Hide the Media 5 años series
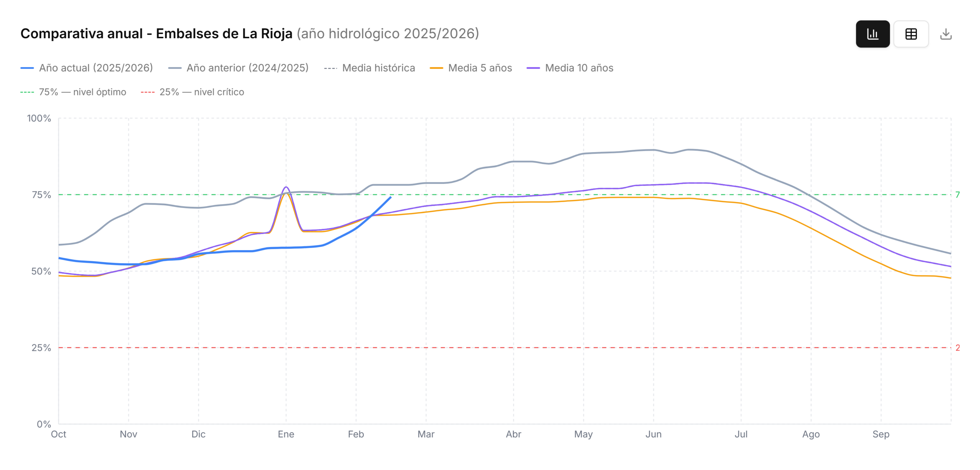Image resolution: width=980 pixels, height=470 pixels. point(480,68)
